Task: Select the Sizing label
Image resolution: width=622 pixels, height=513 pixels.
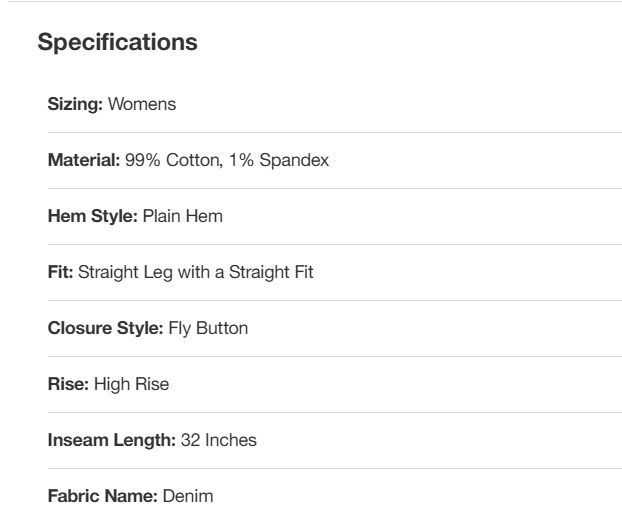Action: tap(75, 104)
